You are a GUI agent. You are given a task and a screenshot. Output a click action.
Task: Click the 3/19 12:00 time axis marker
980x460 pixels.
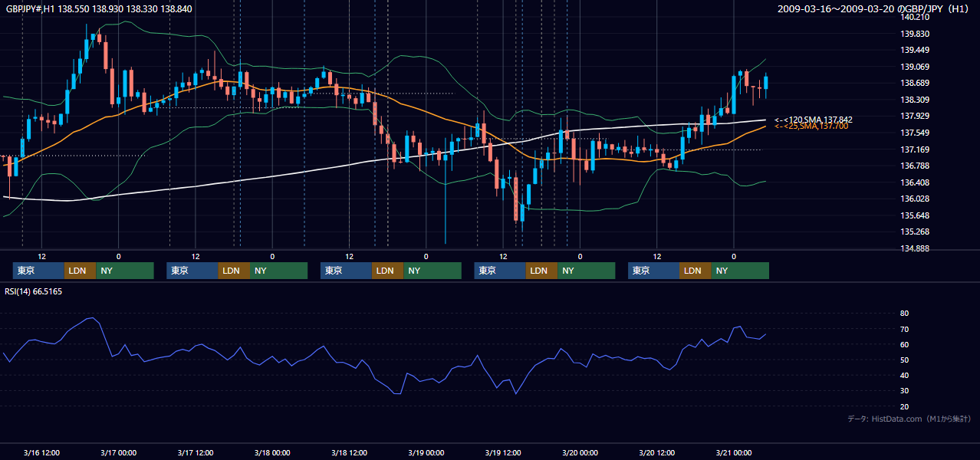(503, 452)
